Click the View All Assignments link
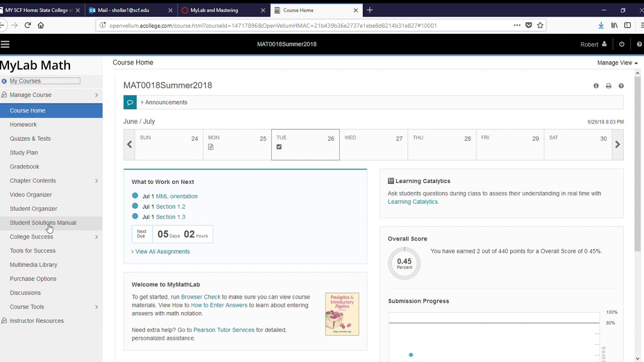The image size is (644, 362). (163, 251)
